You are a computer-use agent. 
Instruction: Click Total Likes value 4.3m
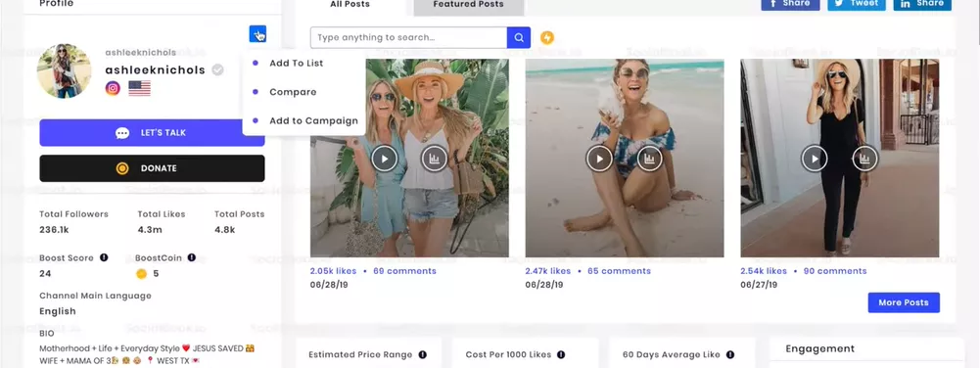[x=150, y=230]
